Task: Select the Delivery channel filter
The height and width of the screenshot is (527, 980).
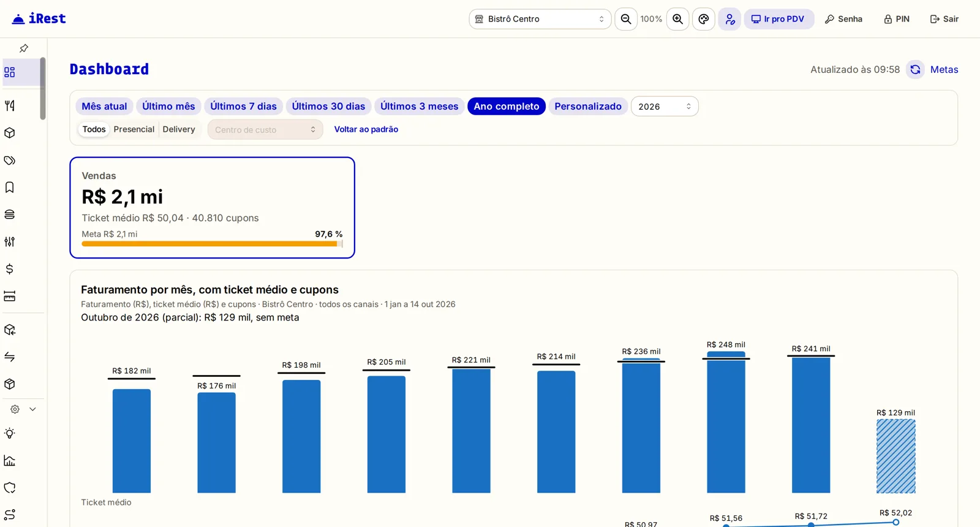Action: pyautogui.click(x=179, y=129)
